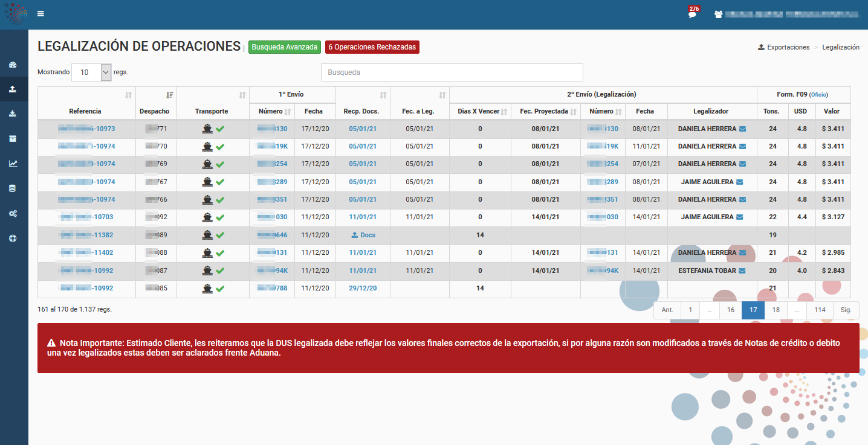Click ship transport icon in despacho 771 row
Image resolution: width=868 pixels, height=445 pixels.
click(207, 129)
